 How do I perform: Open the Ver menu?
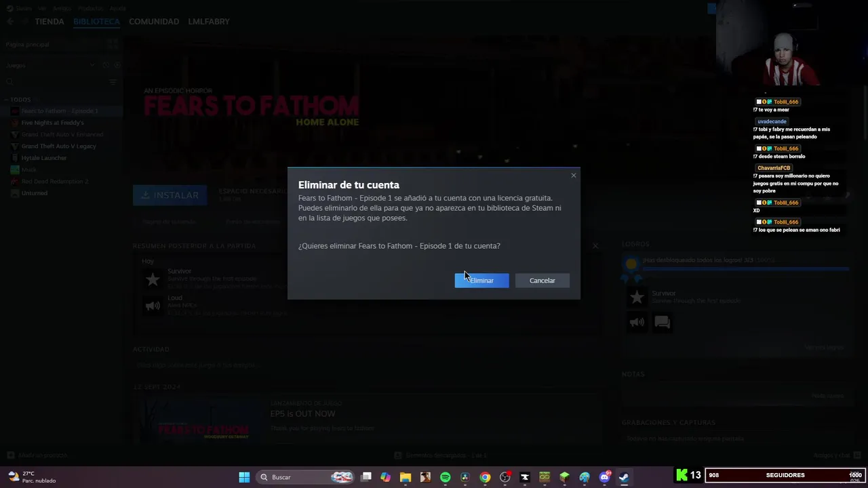click(x=42, y=8)
